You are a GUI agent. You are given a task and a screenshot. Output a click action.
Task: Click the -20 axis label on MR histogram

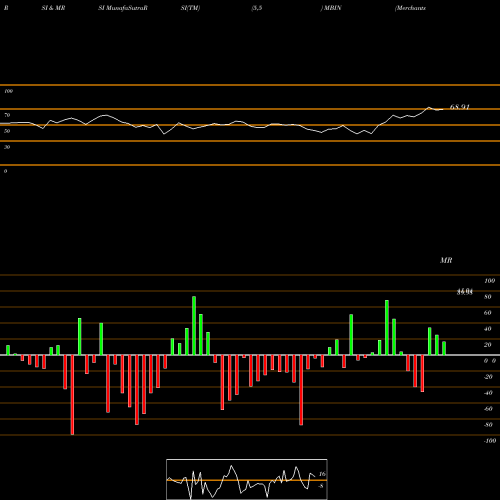point(488,377)
